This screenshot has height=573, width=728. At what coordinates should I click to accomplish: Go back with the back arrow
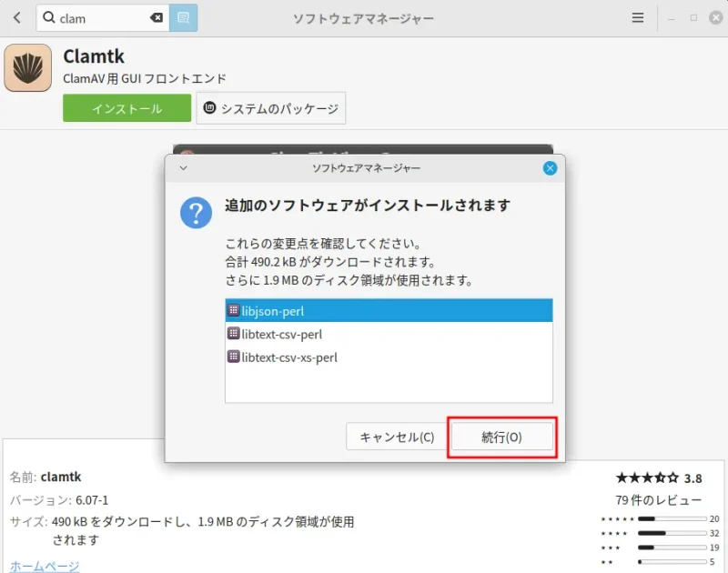click(17, 18)
